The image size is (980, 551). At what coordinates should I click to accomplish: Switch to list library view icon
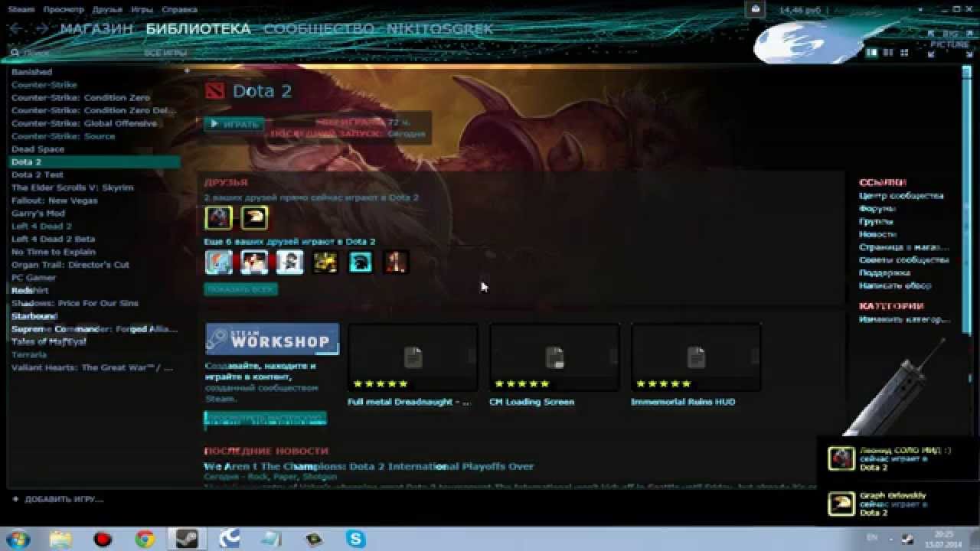pos(888,53)
